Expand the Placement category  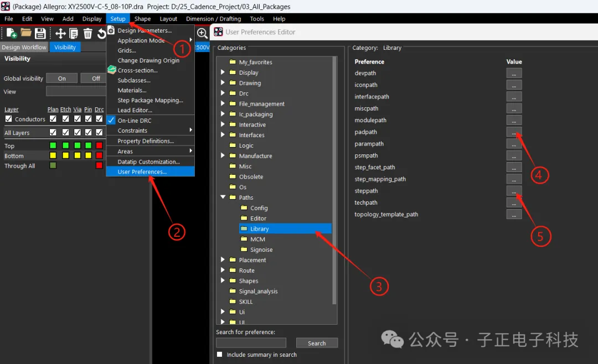coord(223,259)
